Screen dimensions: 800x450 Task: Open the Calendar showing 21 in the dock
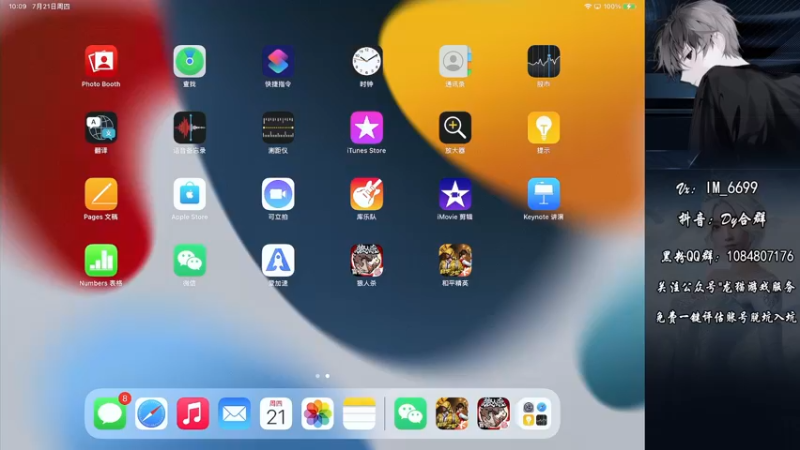[276, 413]
